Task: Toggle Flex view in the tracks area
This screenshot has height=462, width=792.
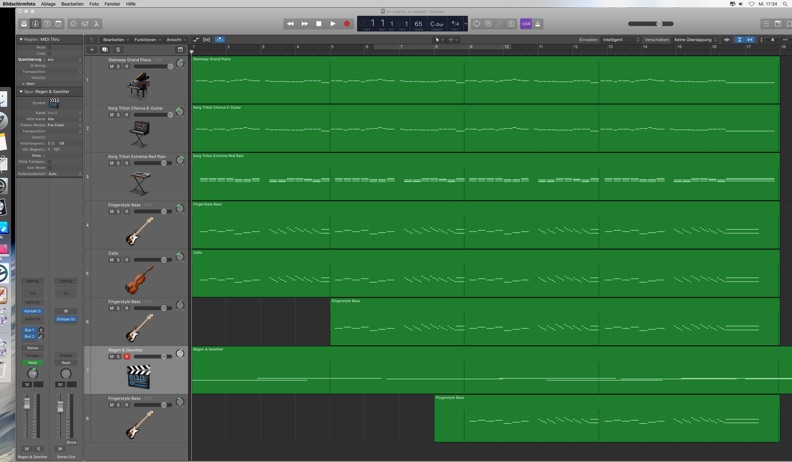Action: point(207,39)
